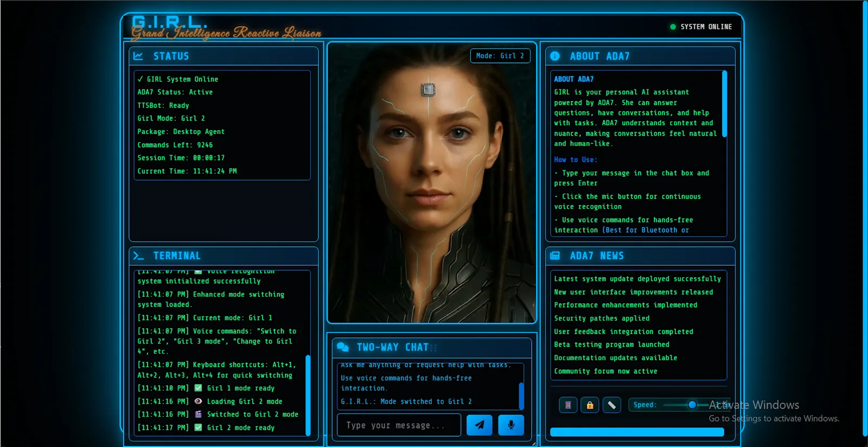Viewport: 868px width, 447px height.
Task: Click 'Keyboard shortcuts: Alt+1' terminal entry
Action: point(217,370)
